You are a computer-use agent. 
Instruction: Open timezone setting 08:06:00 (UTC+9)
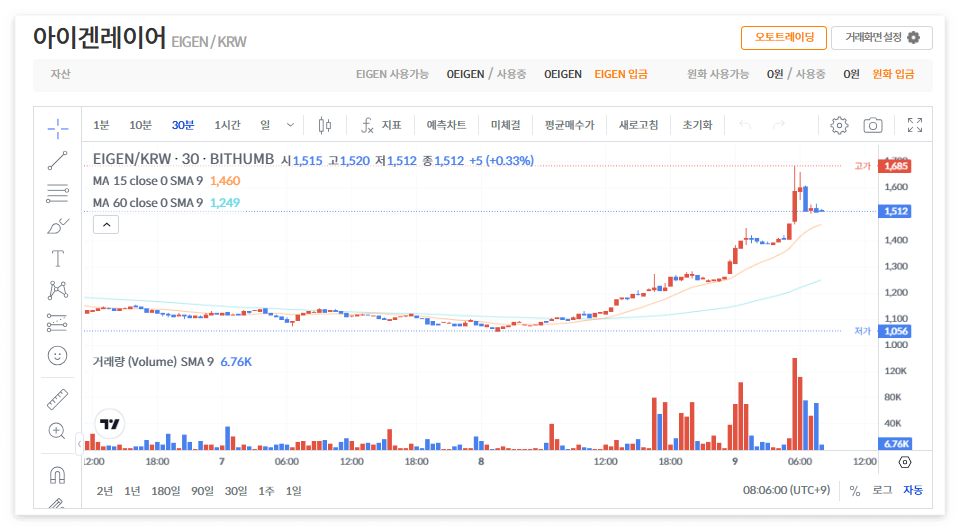(x=786, y=490)
